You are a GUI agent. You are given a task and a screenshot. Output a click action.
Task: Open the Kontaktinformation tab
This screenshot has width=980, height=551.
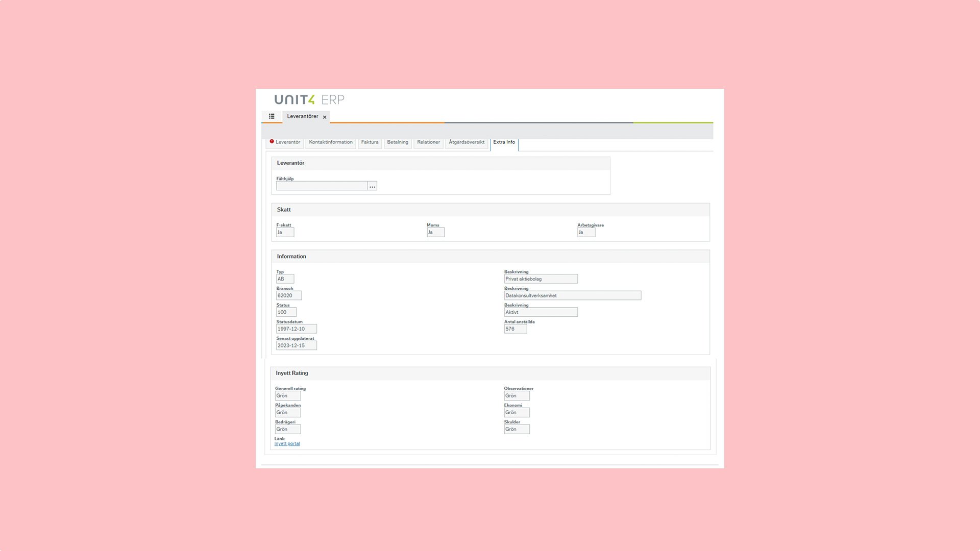(331, 142)
